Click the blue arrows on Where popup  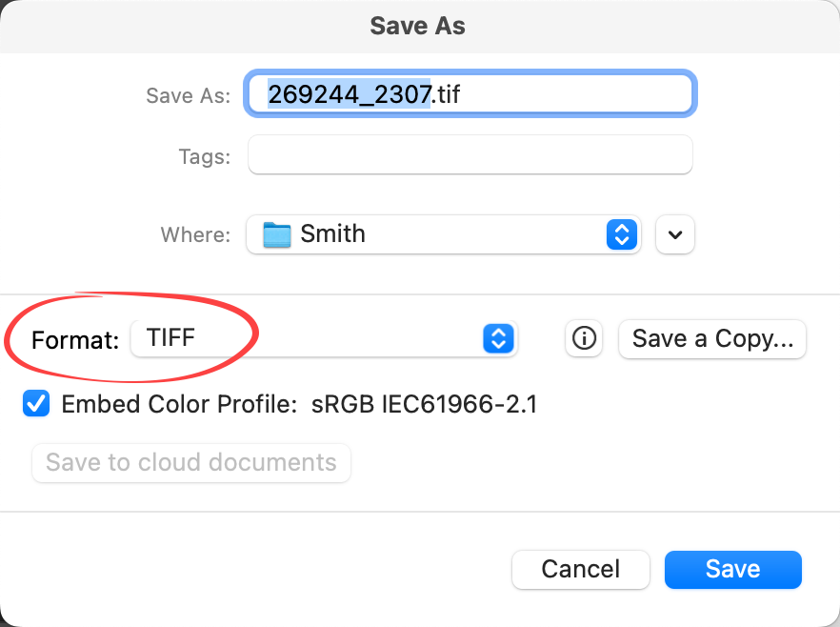click(621, 234)
